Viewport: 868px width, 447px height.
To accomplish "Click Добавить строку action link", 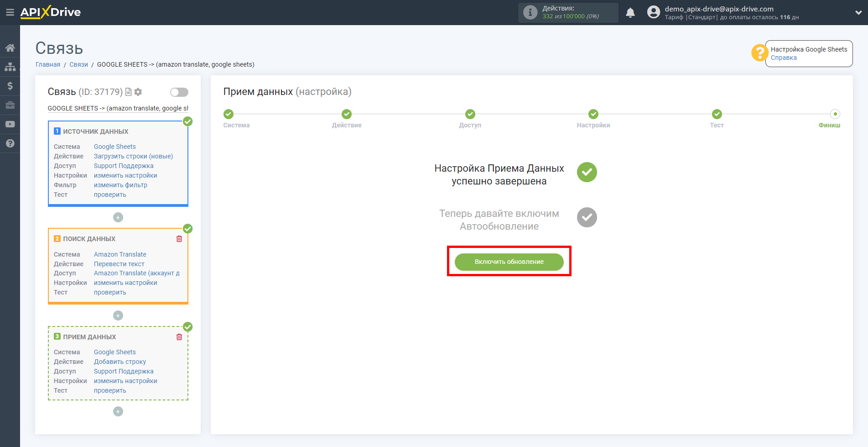I will [x=120, y=362].
